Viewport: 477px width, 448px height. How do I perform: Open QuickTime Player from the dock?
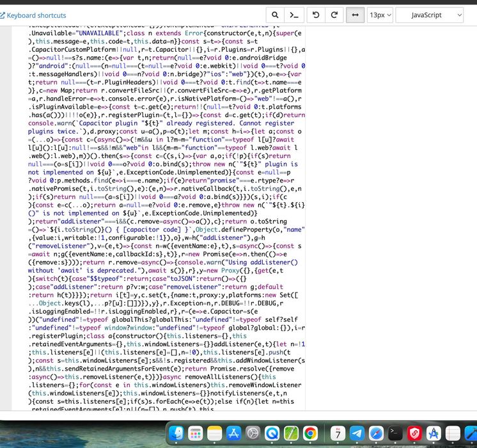272,433
